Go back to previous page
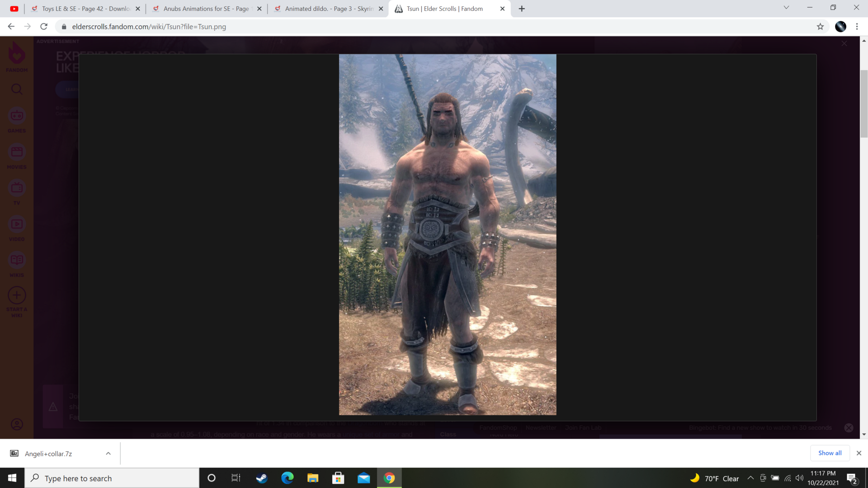This screenshot has height=488, width=868. tap(11, 27)
